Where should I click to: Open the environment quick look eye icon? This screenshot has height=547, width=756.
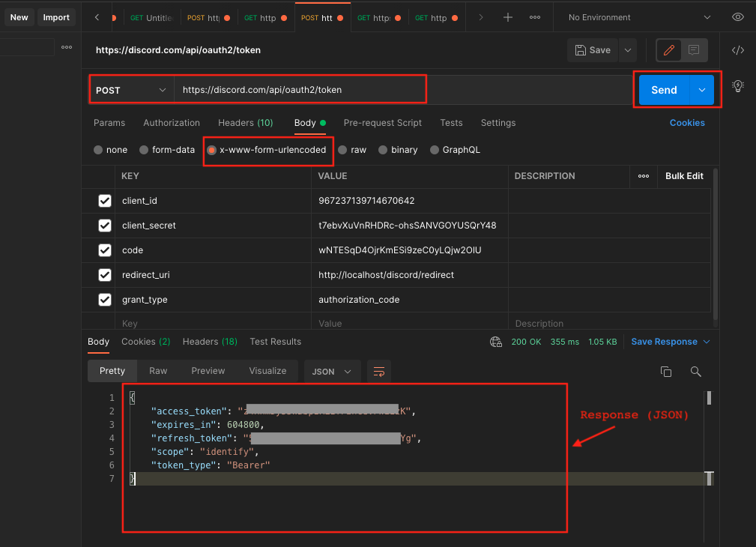(x=737, y=16)
